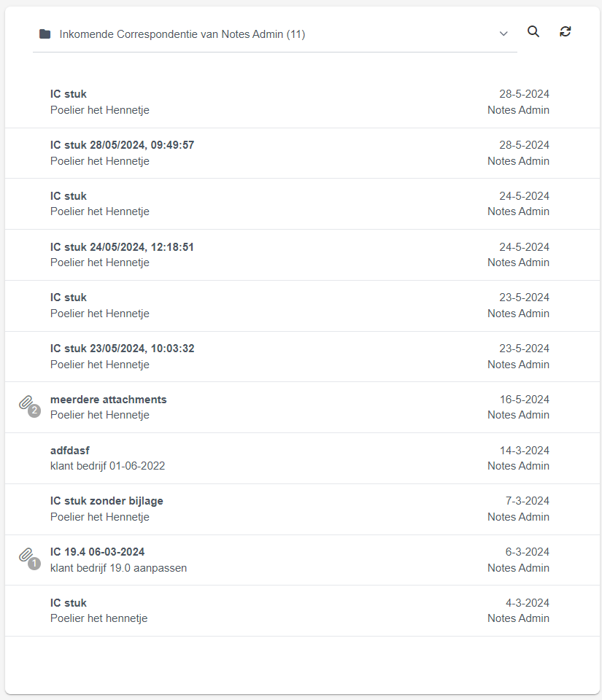Select the IC stuk dated 4-3-2024

point(302,611)
